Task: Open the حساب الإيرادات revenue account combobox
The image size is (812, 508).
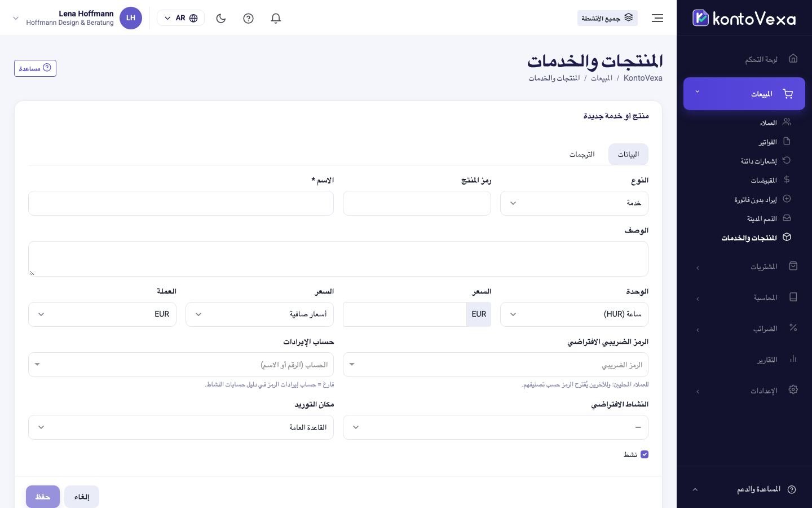Action: click(181, 365)
